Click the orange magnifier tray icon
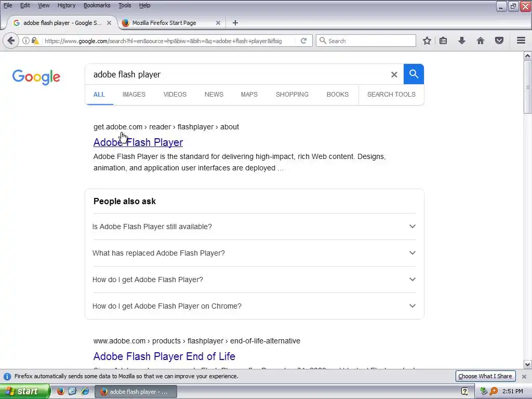532x399 pixels. [x=494, y=391]
